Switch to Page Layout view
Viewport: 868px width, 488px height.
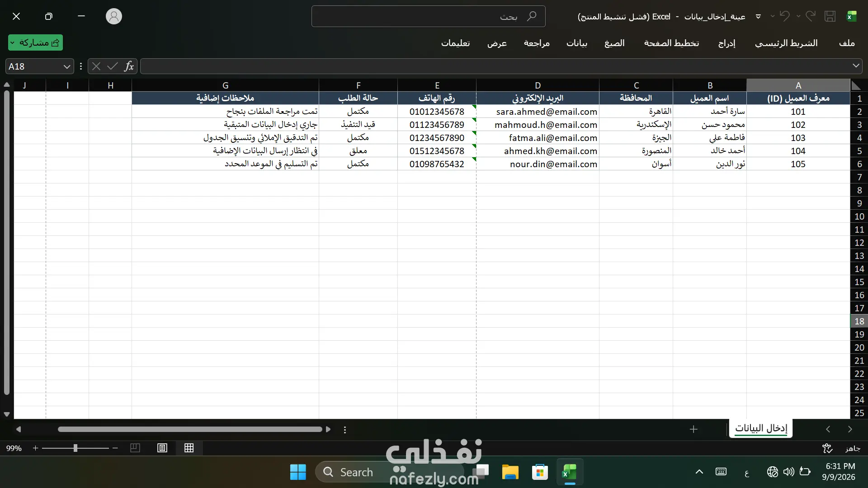[162, 448]
